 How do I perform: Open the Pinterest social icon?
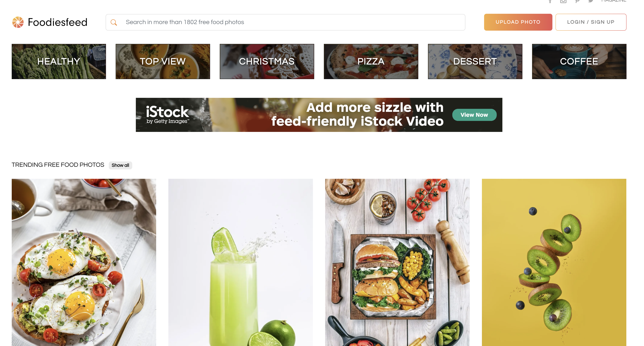click(577, 1)
